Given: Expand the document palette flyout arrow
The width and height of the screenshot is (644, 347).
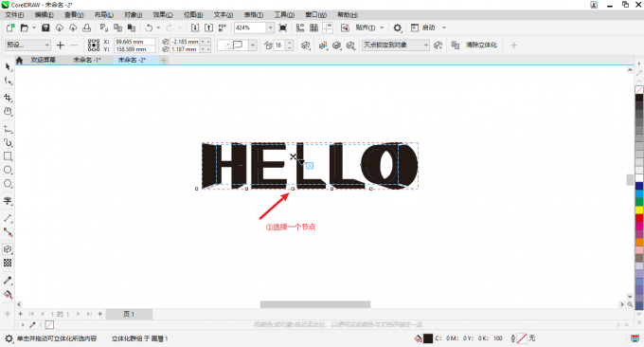Looking at the screenshot, I should point(23,325).
